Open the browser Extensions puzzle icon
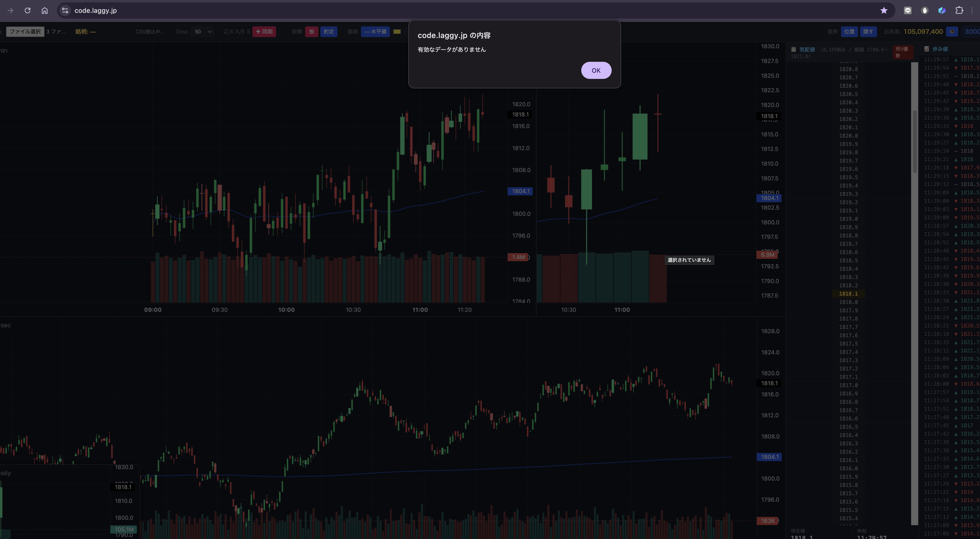The image size is (980, 539). point(959,10)
